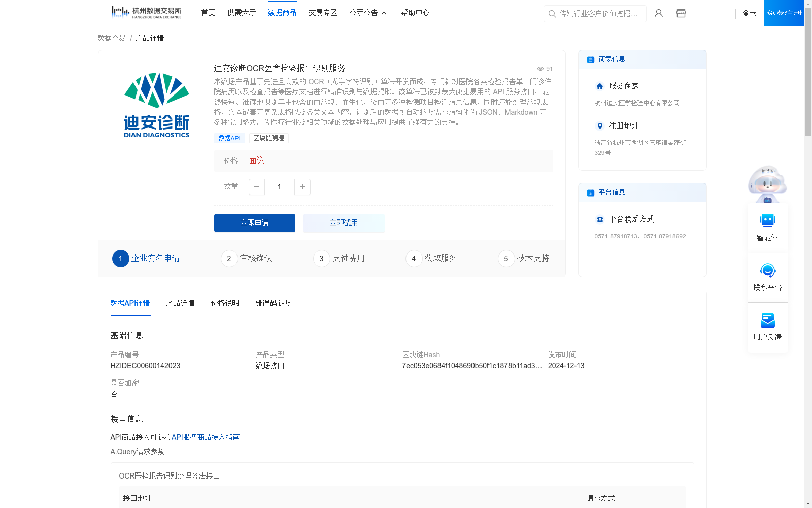Increase quantity with plus button
The height and width of the screenshot is (508, 812).
coord(302,187)
